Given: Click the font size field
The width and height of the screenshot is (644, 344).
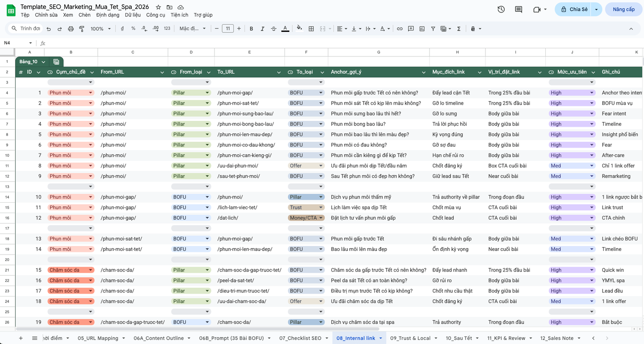Looking at the screenshot, I should pyautogui.click(x=228, y=29).
